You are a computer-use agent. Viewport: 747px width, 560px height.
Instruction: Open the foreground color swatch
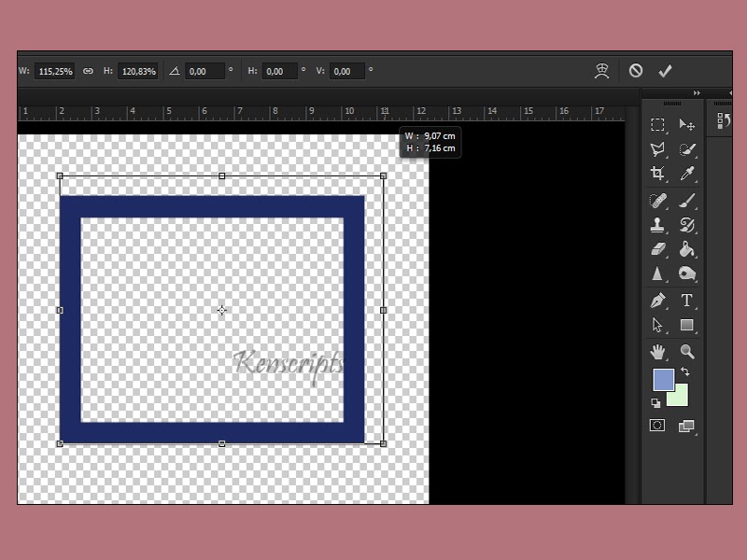tap(663, 380)
